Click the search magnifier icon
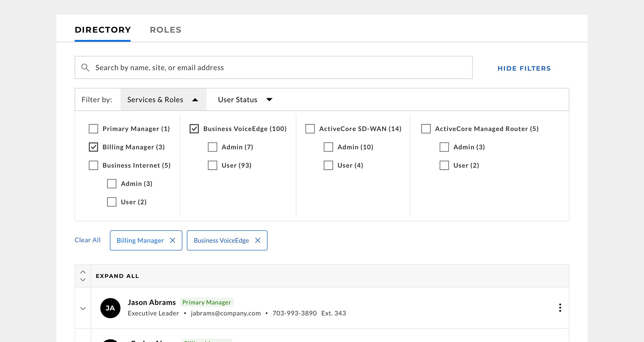644x342 pixels. pyautogui.click(x=85, y=68)
